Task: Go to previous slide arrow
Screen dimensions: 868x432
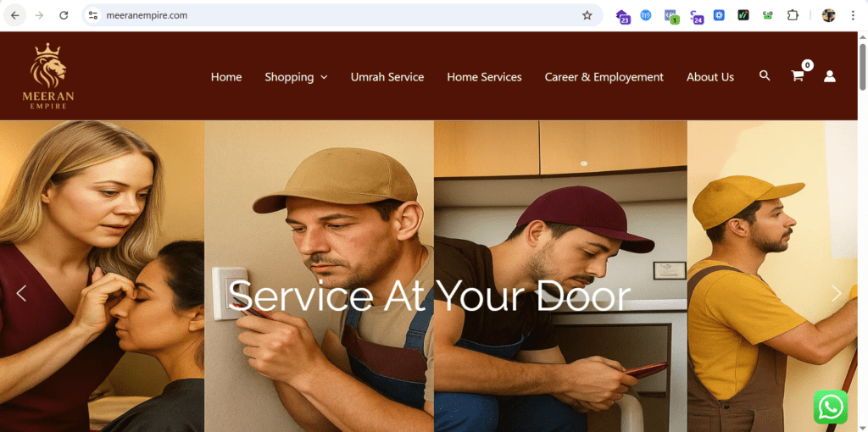Action: click(x=21, y=293)
